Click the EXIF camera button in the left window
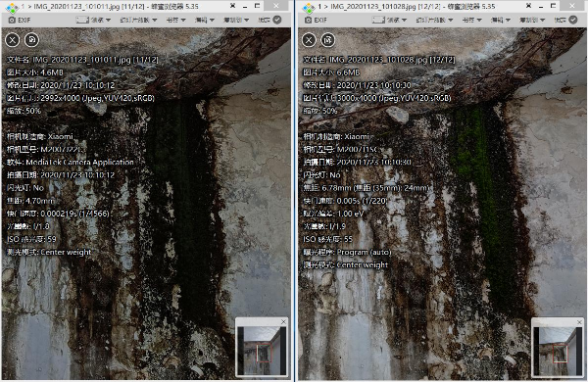Viewport: 588px width, 382px height. coord(20,20)
